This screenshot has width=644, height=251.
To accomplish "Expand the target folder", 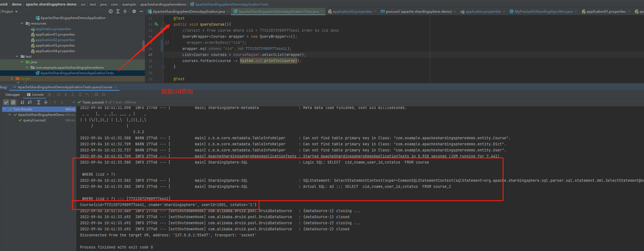I will click(x=12, y=79).
